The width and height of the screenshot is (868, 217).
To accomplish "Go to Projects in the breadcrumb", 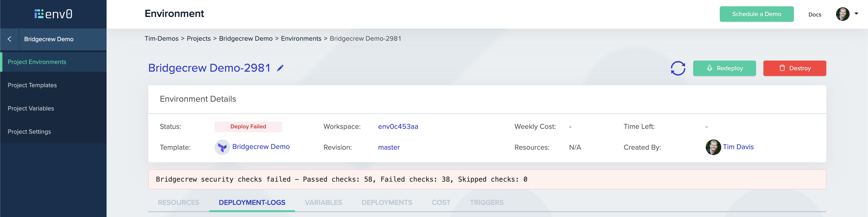I will tap(199, 39).
